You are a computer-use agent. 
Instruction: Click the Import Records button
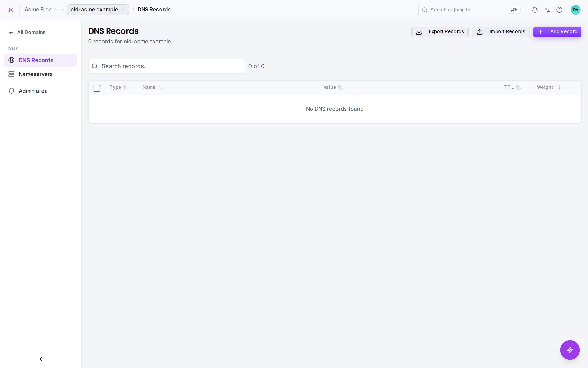(501, 32)
